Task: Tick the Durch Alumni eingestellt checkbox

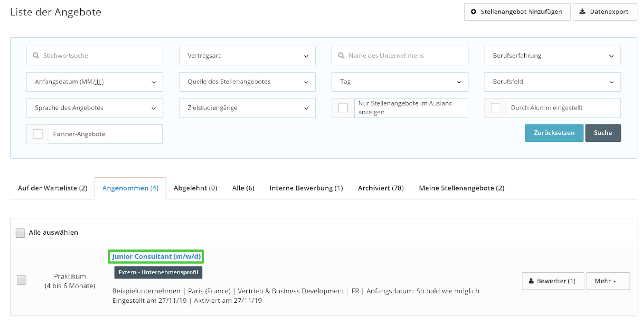Action: click(x=495, y=108)
